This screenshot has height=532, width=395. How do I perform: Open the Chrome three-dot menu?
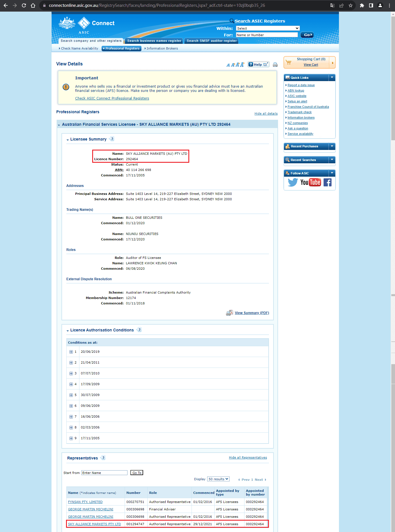[389, 5]
